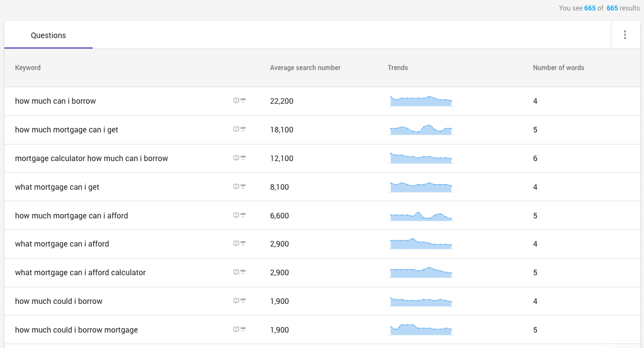Click the Trends column header
The width and height of the screenshot is (644, 348).
point(397,68)
